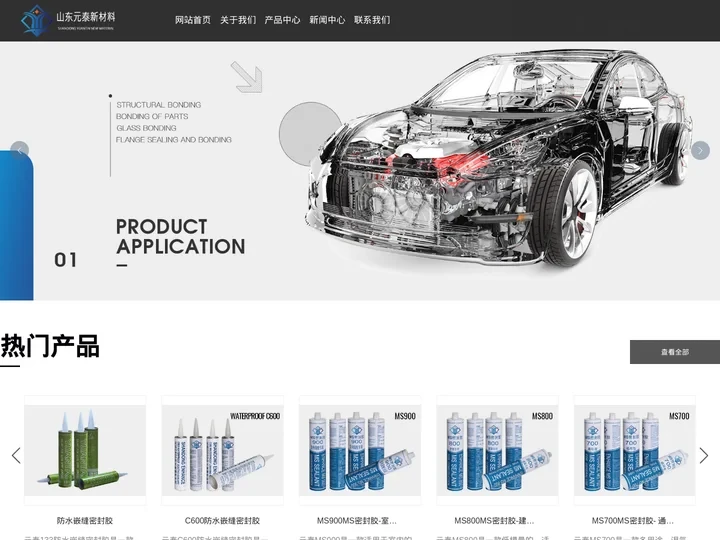Open the MS800 product image
720x540 pixels.
[x=497, y=450]
